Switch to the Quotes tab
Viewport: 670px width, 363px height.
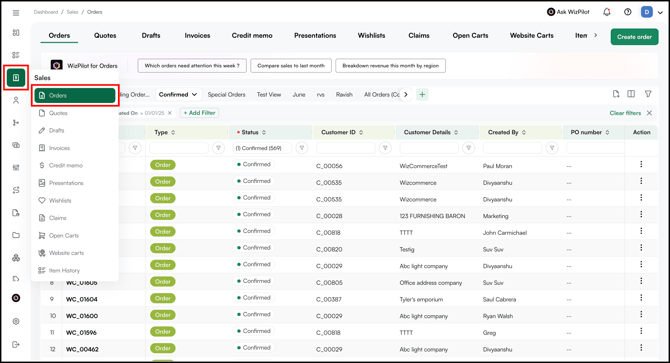click(105, 35)
